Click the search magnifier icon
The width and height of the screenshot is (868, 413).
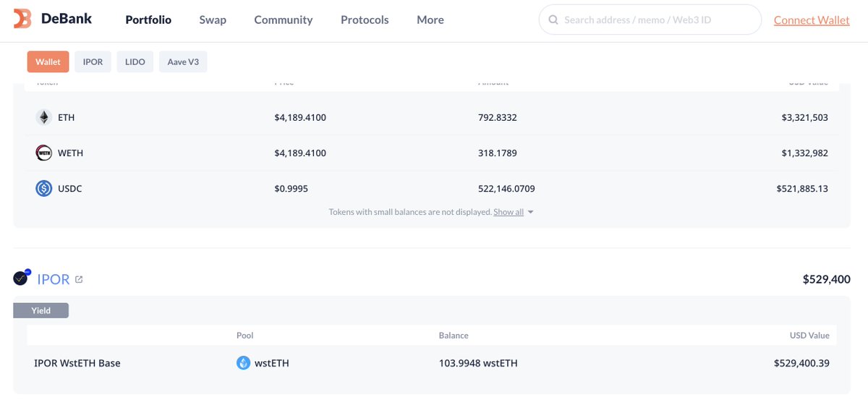click(x=553, y=20)
